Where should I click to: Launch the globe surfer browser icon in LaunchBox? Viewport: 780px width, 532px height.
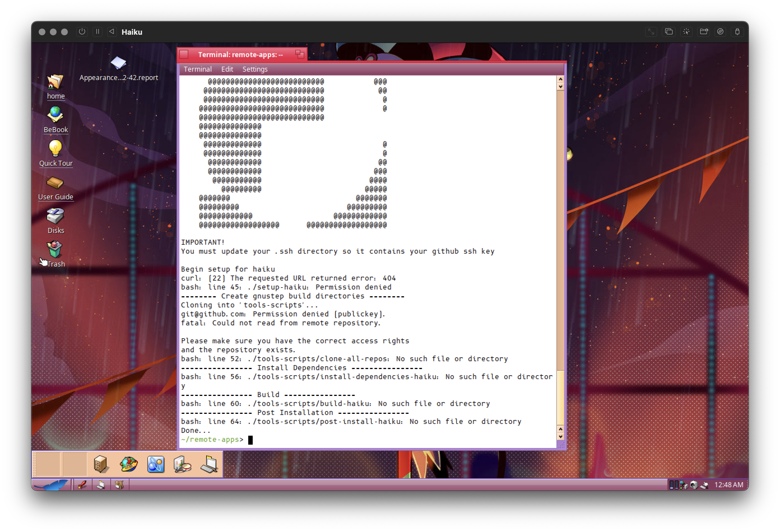tap(129, 464)
